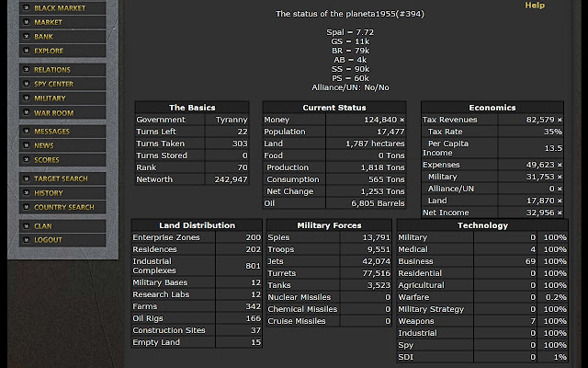Open the War Room
588x368 pixels.
[62, 112]
